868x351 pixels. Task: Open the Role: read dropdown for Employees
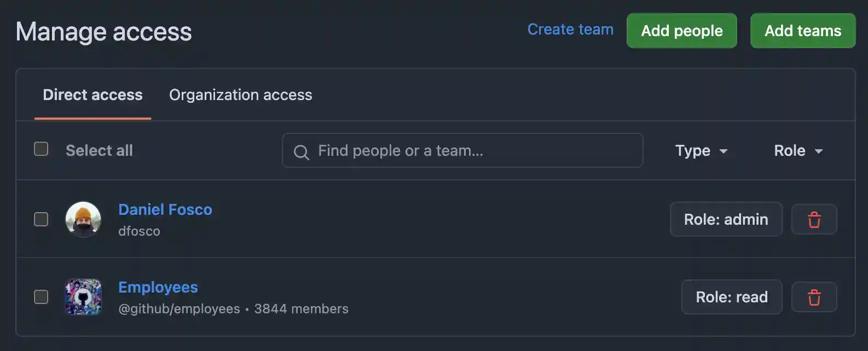click(x=732, y=297)
